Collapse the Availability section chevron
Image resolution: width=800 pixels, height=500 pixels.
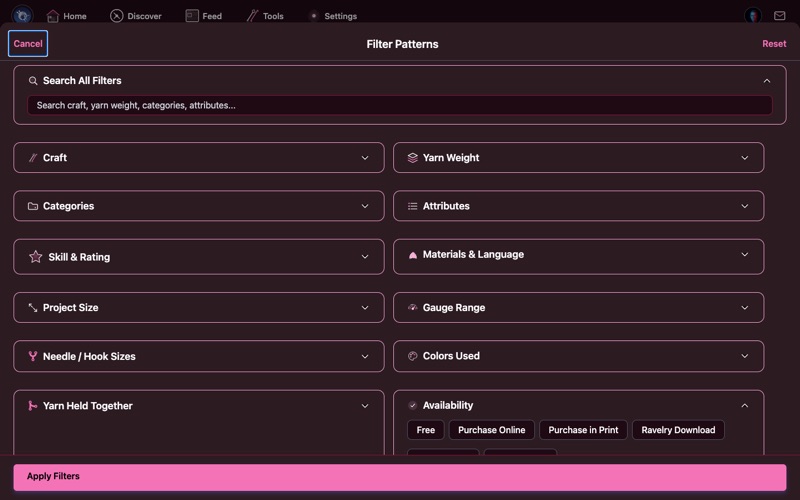point(745,406)
